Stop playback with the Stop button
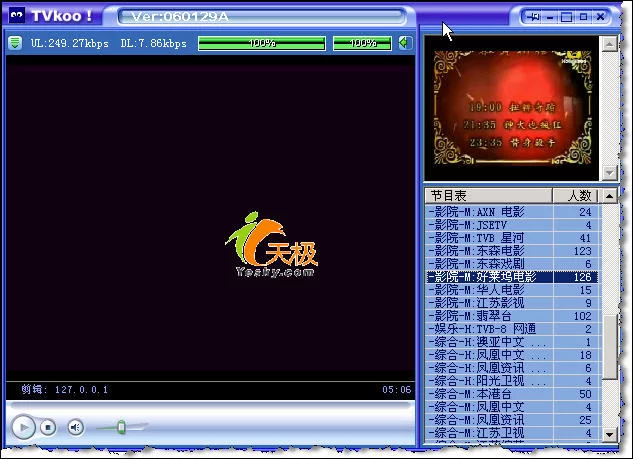The image size is (633, 459). click(48, 427)
